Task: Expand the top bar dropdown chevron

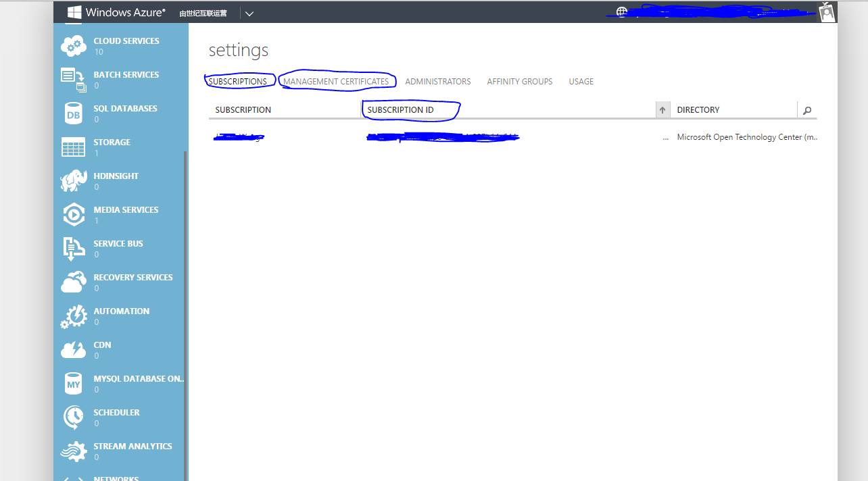Action: click(249, 13)
